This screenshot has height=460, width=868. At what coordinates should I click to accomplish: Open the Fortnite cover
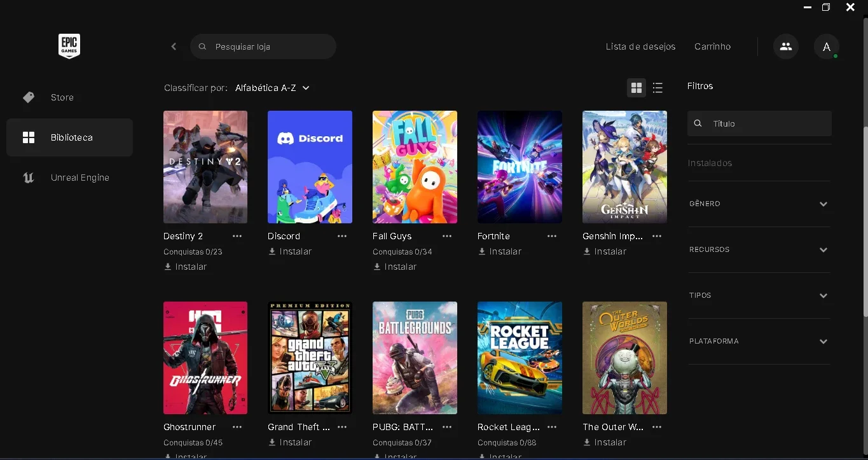click(520, 167)
